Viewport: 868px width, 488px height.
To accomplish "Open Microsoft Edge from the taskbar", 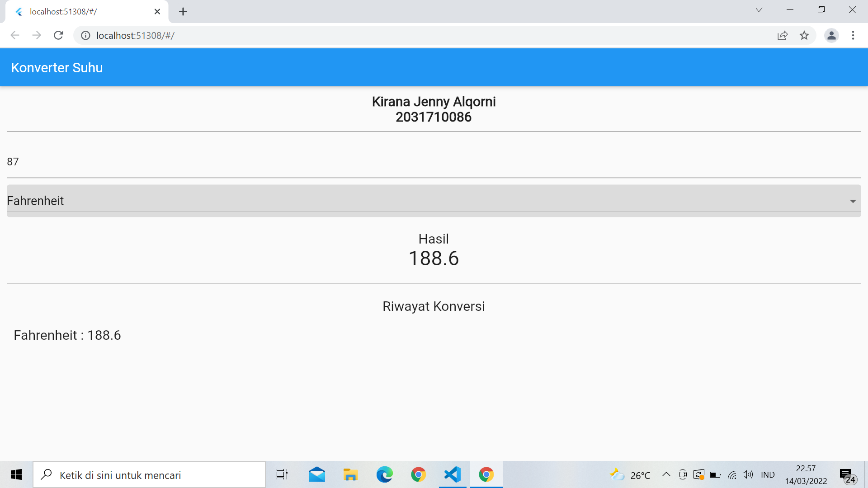I will click(x=384, y=474).
